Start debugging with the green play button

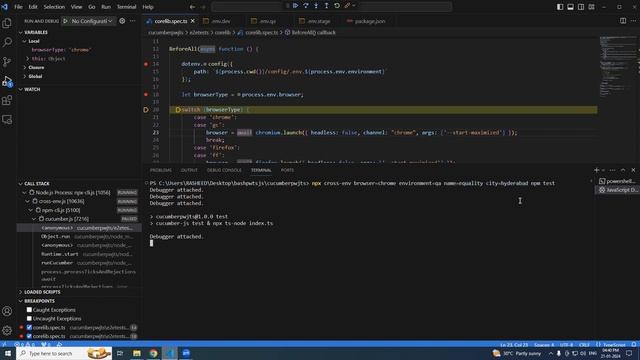click(65, 21)
